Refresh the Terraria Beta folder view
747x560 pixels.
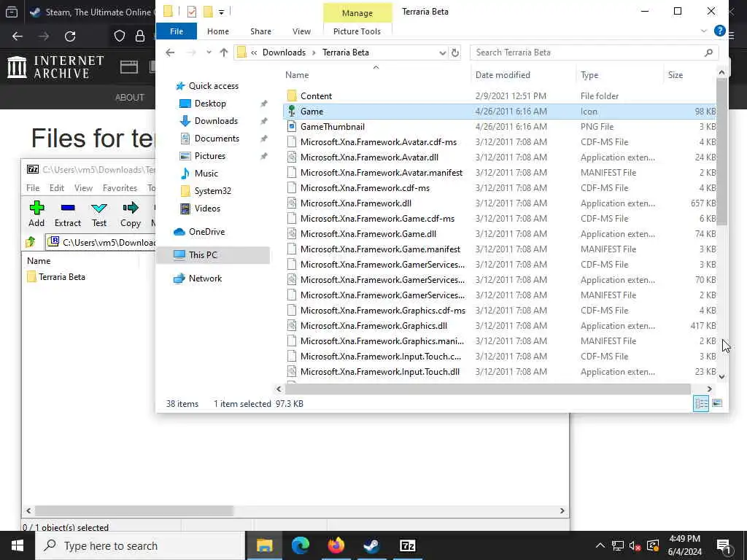tap(455, 52)
